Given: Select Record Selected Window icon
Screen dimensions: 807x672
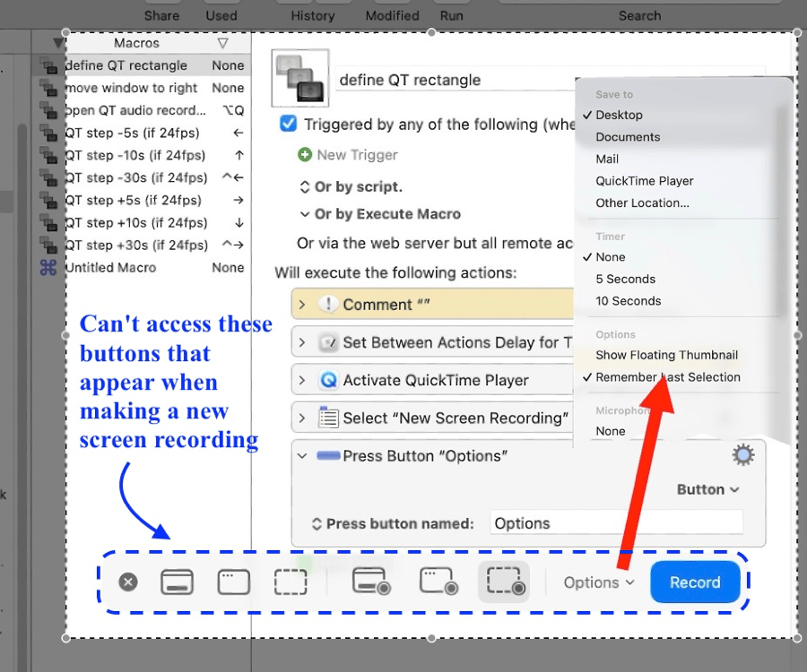Looking at the screenshot, I should [438, 582].
